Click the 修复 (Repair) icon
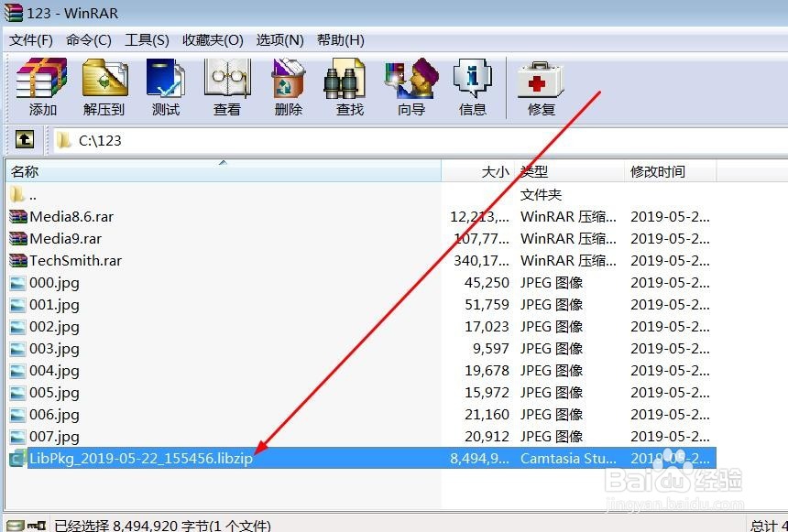 pos(539,86)
